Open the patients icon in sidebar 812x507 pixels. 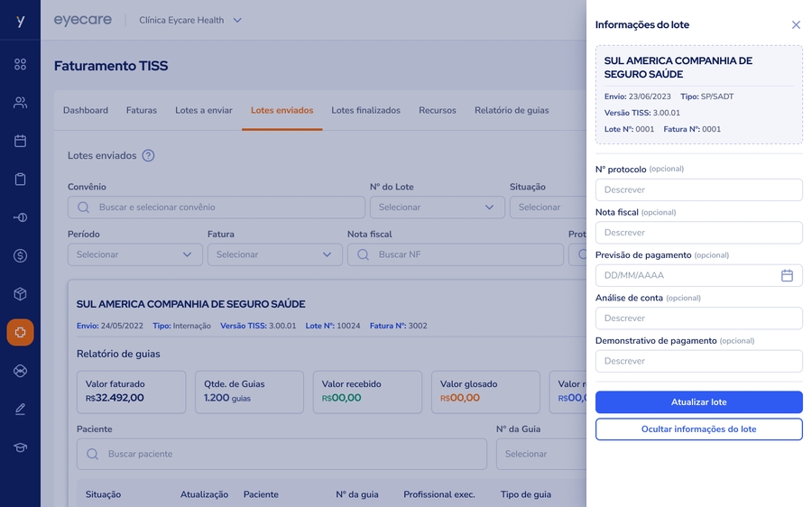[x=20, y=103]
